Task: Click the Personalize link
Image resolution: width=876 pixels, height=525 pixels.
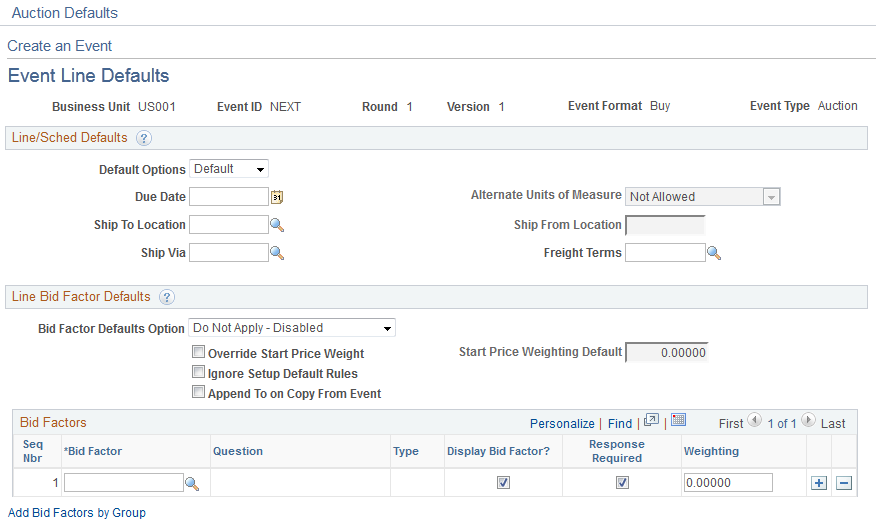Action: click(x=562, y=424)
